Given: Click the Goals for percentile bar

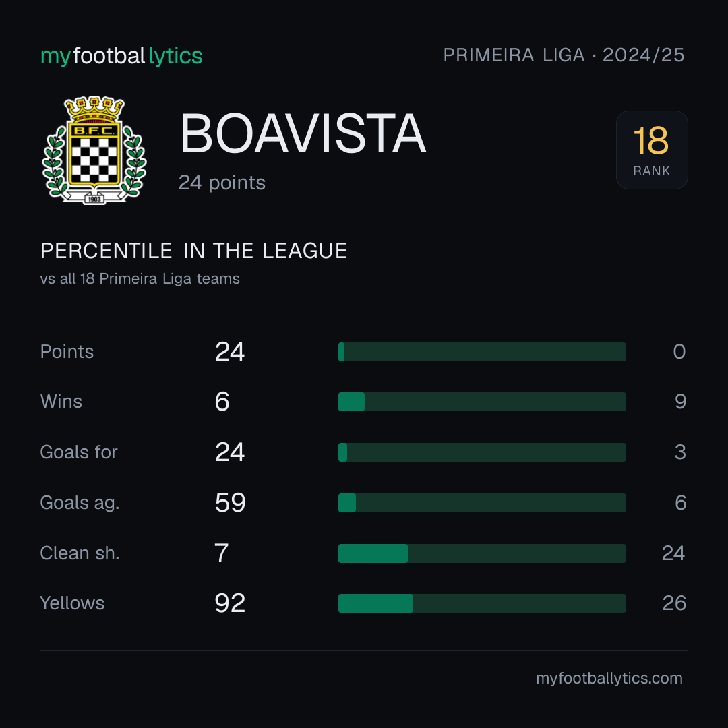Looking at the screenshot, I should 482,452.
